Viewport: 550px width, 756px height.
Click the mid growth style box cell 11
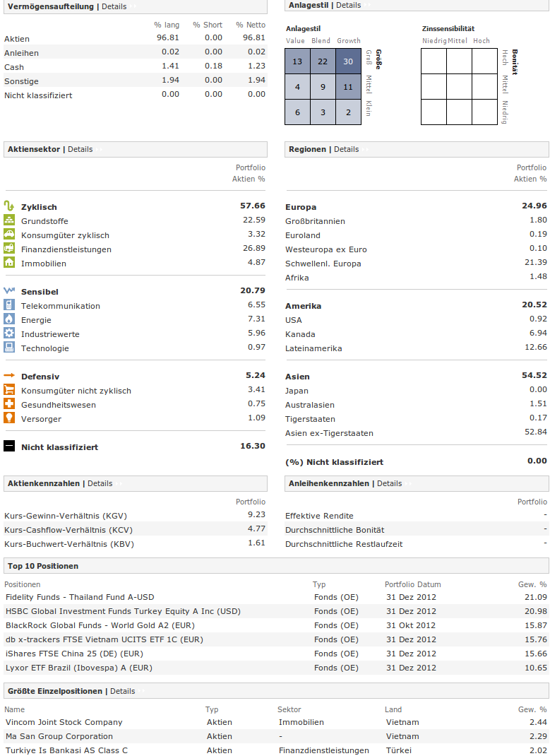coord(348,87)
